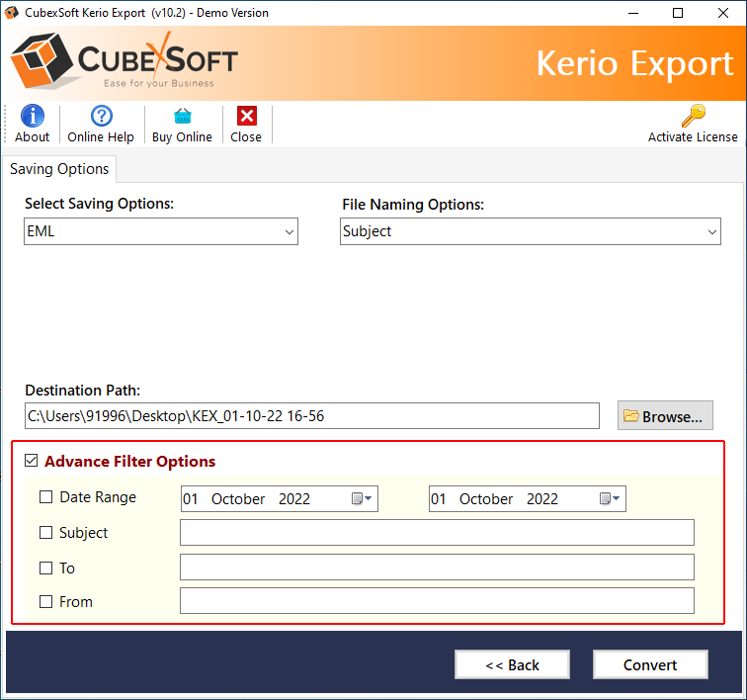Click the red Close toolbar icon
This screenshot has width=747, height=700.
tap(246, 117)
